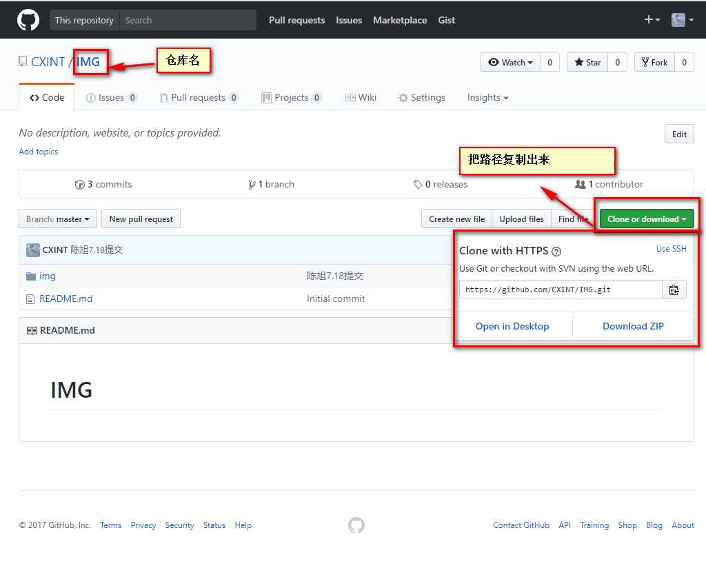This screenshot has height=588, width=706.
Task: Open Marketplace in top navigation
Action: click(x=400, y=20)
